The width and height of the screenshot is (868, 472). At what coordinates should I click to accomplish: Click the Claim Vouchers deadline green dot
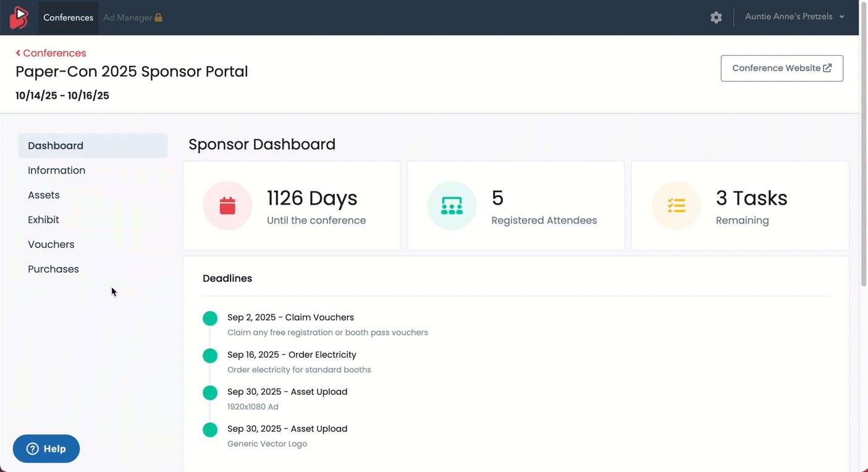click(210, 319)
